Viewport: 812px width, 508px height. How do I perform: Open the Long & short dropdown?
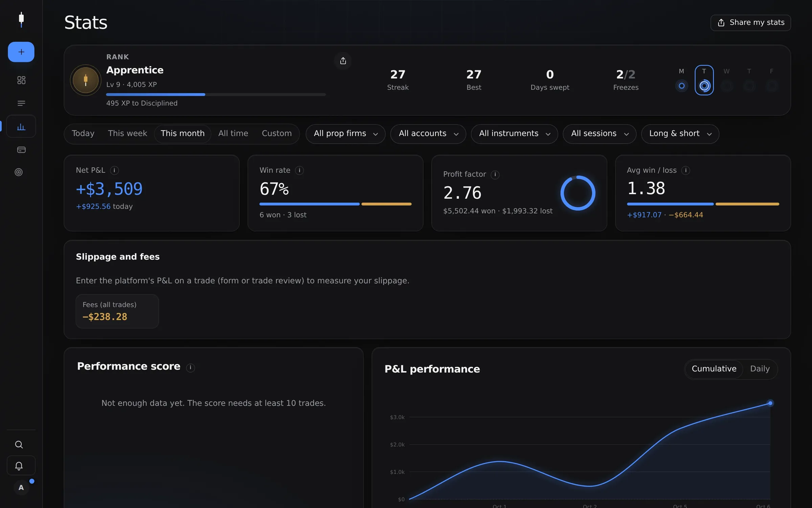(680, 134)
